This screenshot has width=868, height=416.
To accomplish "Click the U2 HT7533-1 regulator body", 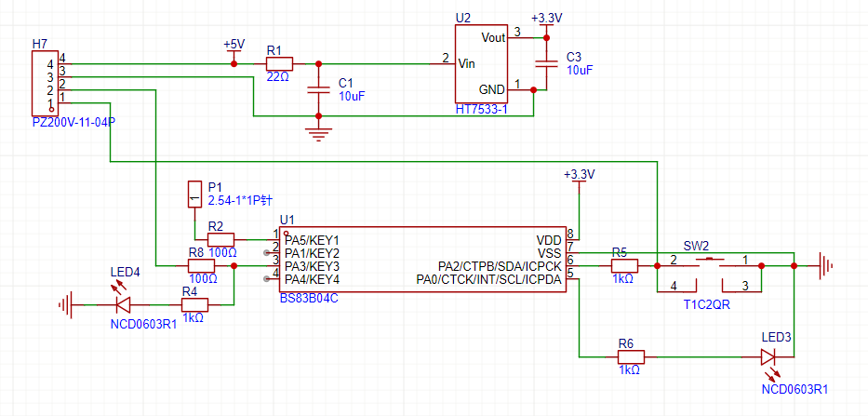I will pos(481,64).
